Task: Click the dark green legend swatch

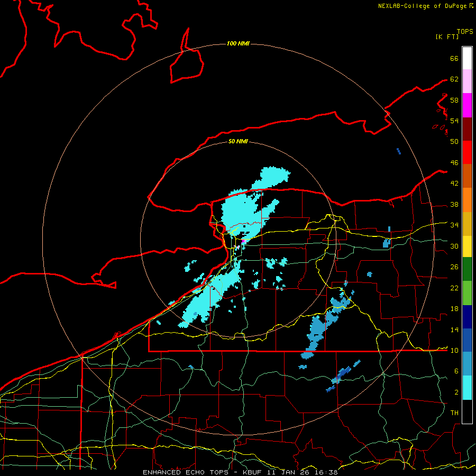Action: point(467,269)
